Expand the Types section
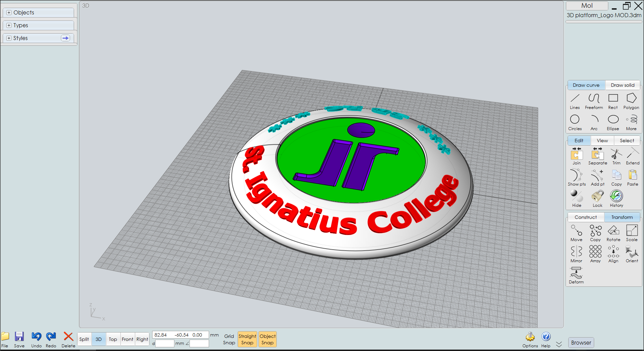 pos(38,25)
